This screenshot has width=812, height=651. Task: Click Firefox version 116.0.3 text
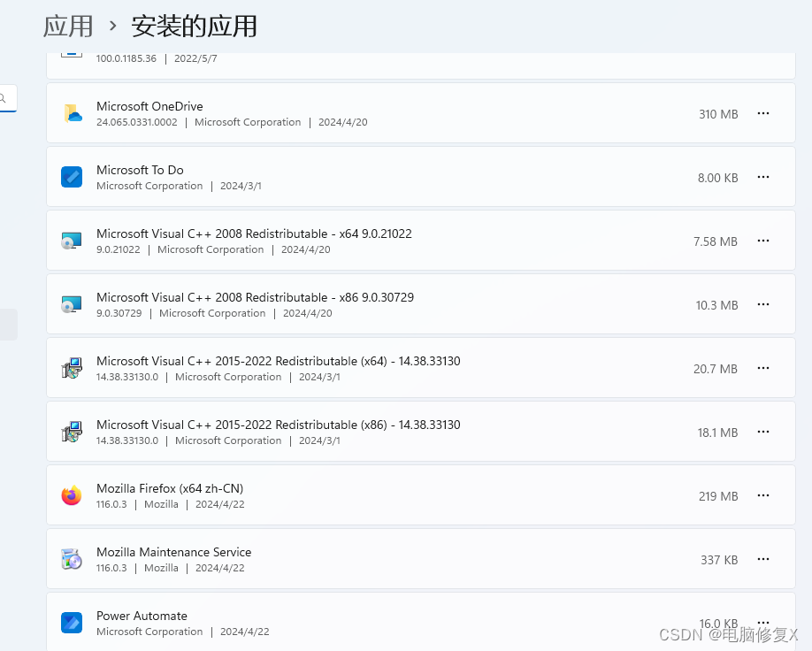pos(111,504)
